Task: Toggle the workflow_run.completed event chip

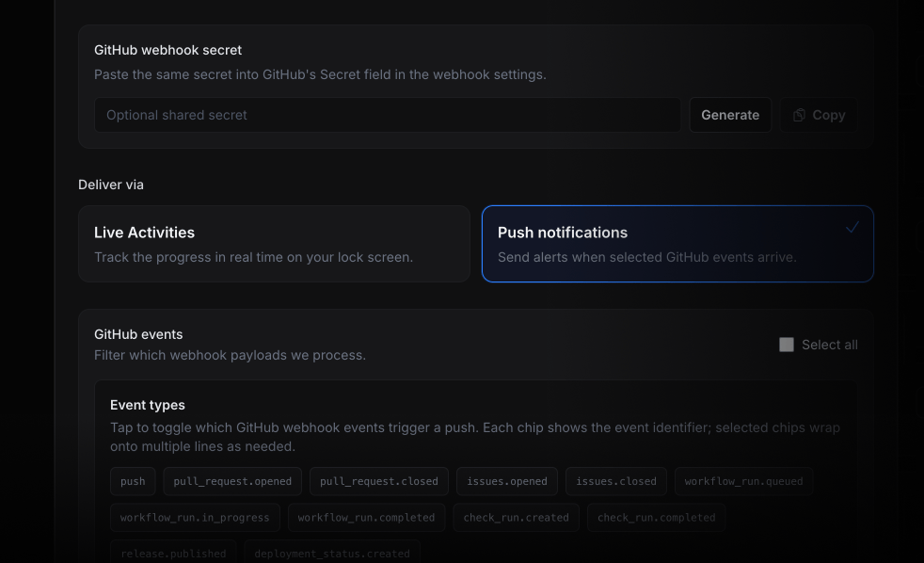Action: [x=366, y=517]
